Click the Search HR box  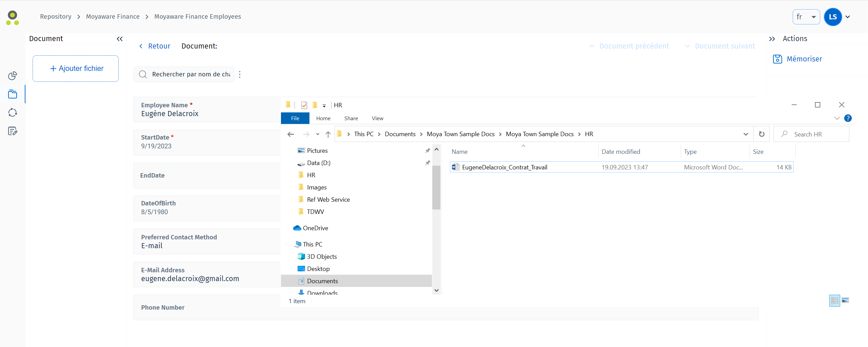811,134
